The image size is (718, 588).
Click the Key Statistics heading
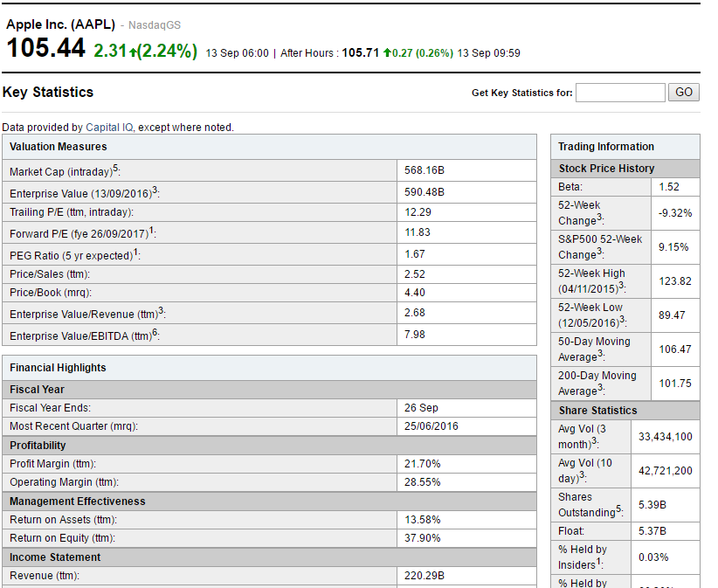pos(48,92)
